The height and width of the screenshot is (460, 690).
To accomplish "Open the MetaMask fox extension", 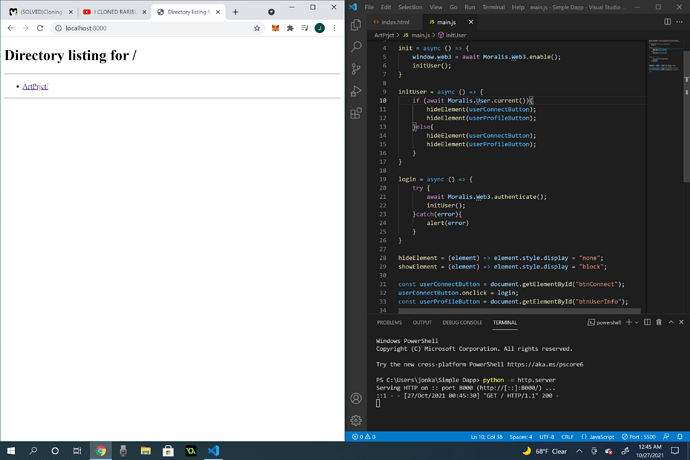I will (275, 28).
